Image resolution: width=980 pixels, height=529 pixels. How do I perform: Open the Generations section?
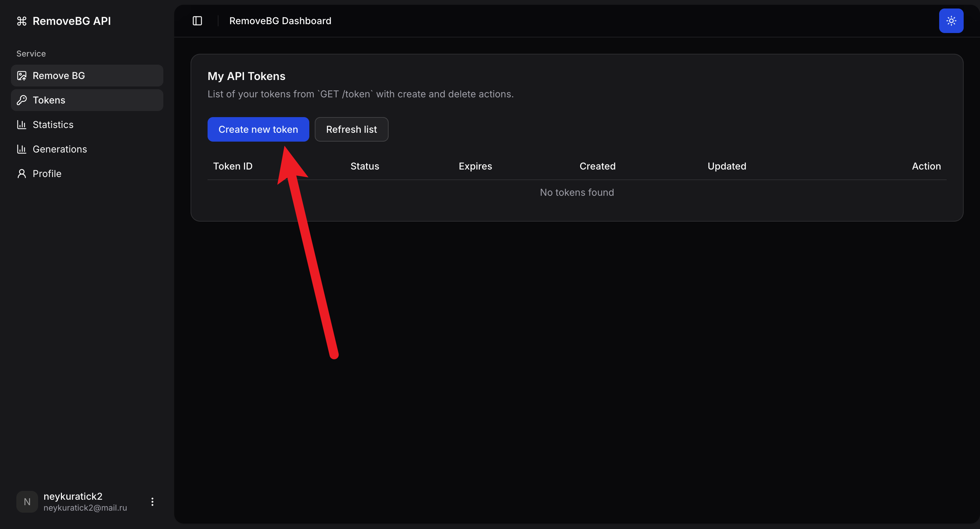pos(60,149)
